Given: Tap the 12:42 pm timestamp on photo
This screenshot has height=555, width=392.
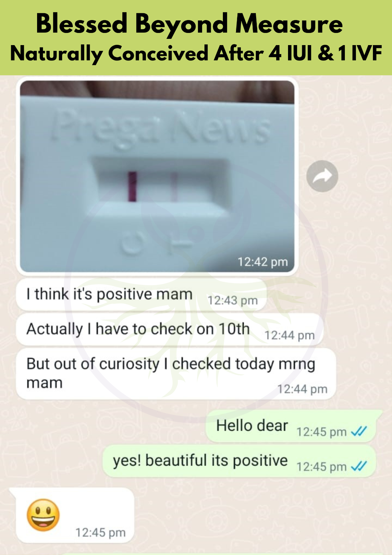Looking at the screenshot, I should (x=263, y=262).
